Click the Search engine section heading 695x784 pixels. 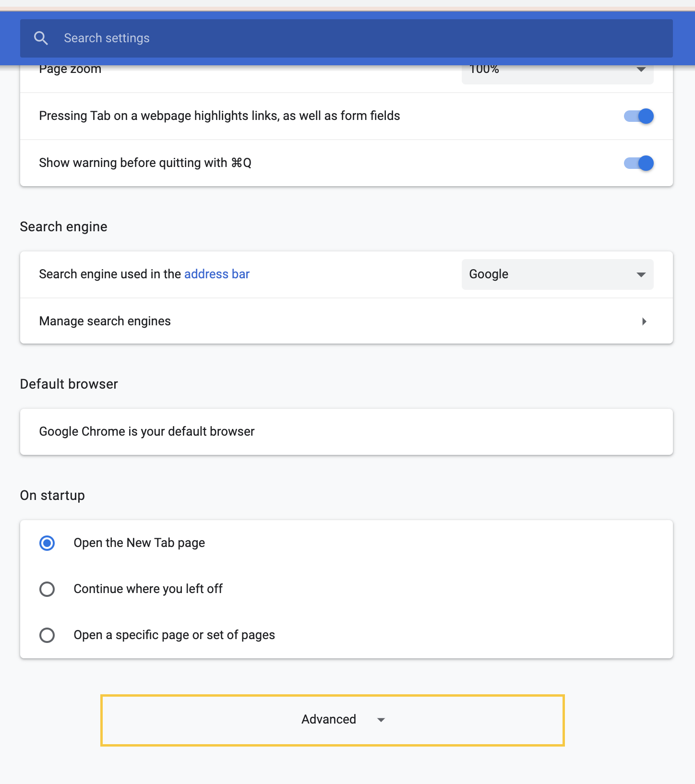point(64,226)
